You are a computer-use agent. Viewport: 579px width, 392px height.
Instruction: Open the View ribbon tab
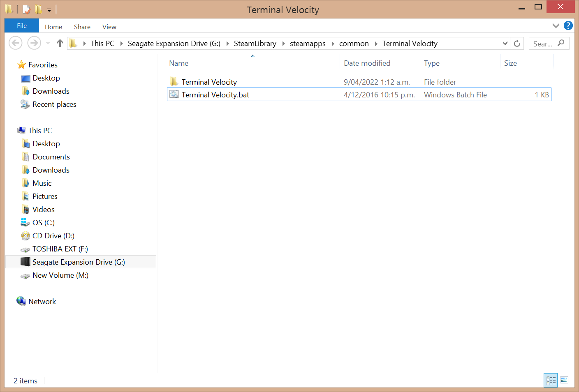pyautogui.click(x=109, y=27)
